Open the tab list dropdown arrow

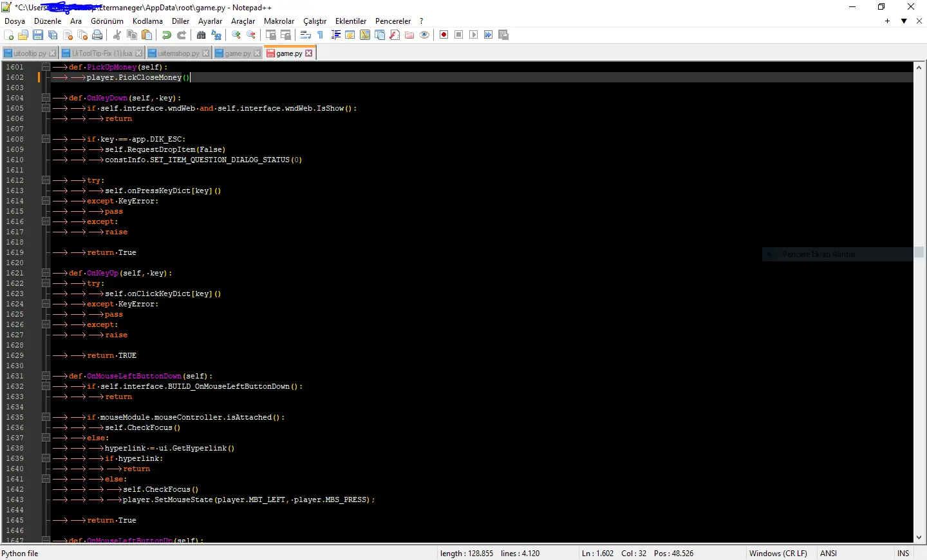tap(904, 21)
